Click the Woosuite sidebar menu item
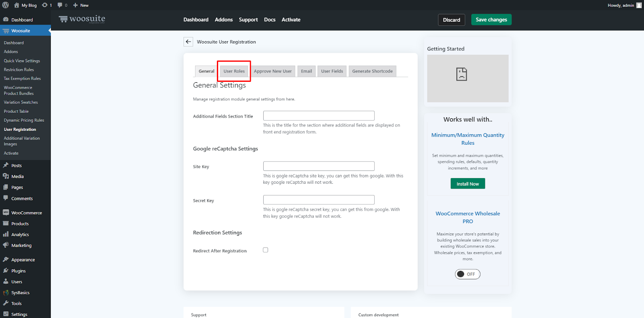The height and width of the screenshot is (318, 644). (25, 31)
